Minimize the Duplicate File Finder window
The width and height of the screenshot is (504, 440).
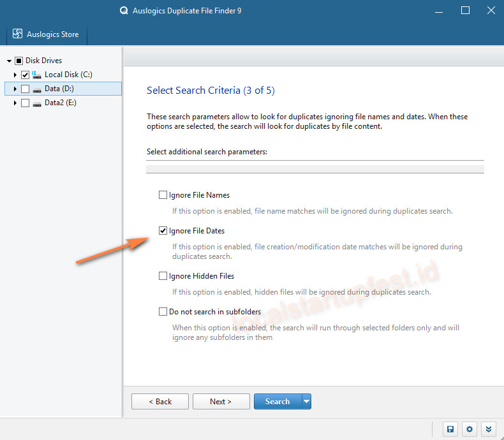439,11
